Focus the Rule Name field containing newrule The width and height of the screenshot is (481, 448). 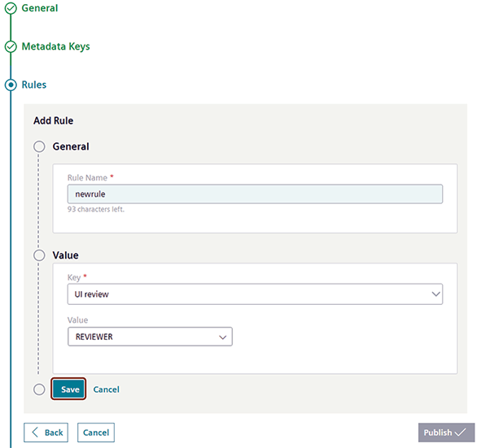point(255,194)
